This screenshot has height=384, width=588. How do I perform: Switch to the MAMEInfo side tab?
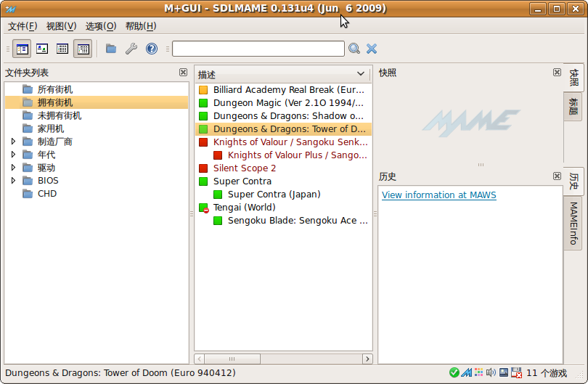pos(573,223)
